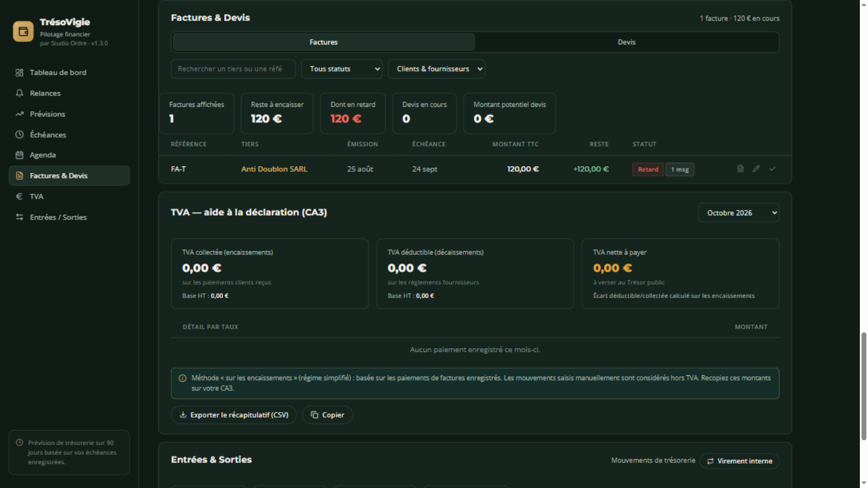The width and height of the screenshot is (868, 488).
Task: Click the Reste à encaisser summary card
Action: coord(277,113)
